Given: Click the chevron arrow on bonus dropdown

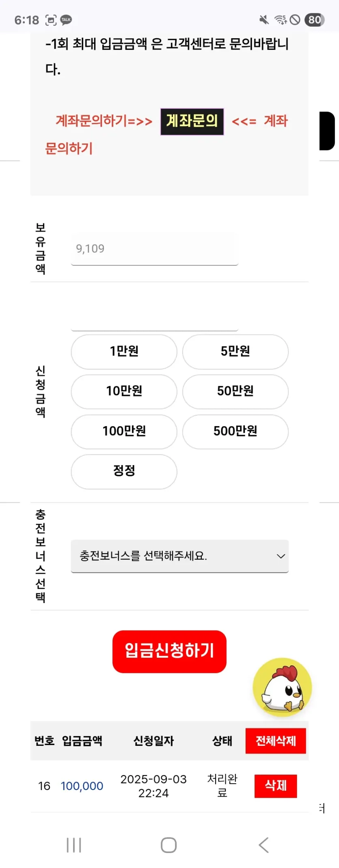Looking at the screenshot, I should [281, 556].
